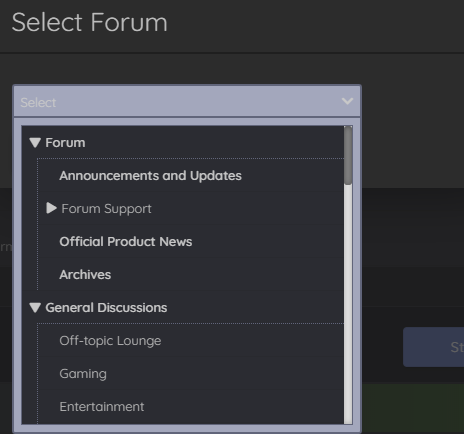Screen dimensions: 464x434
Task: Click the partially visible blue button
Action: click(x=433, y=347)
